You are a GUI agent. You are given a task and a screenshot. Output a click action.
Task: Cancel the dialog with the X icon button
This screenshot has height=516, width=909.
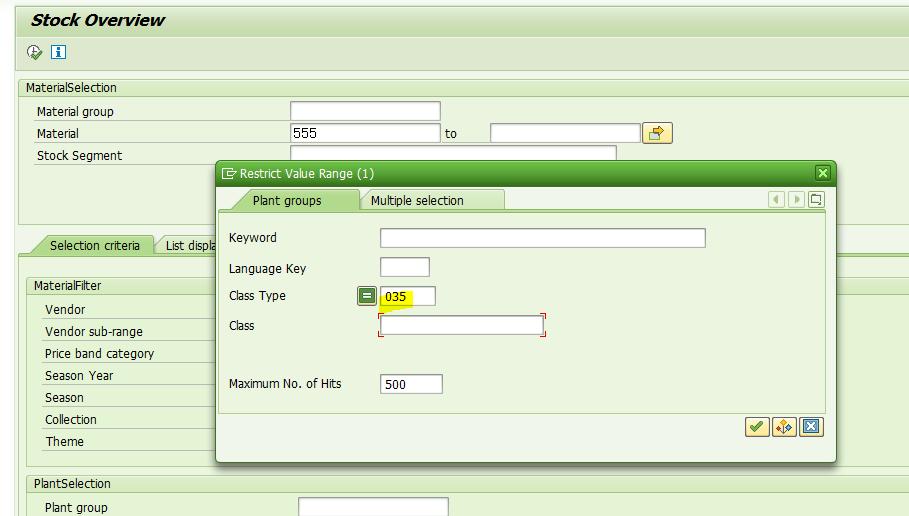(x=811, y=427)
